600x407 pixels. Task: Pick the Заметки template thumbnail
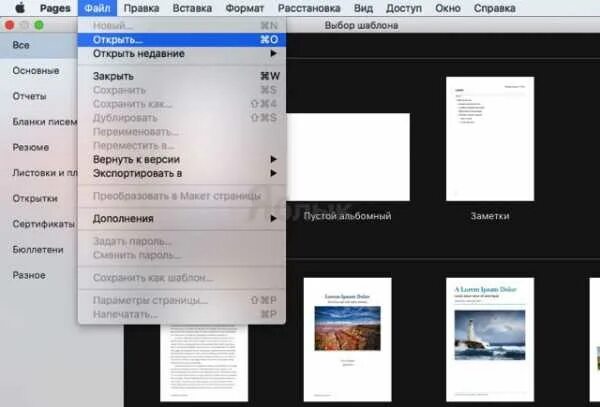pos(490,138)
